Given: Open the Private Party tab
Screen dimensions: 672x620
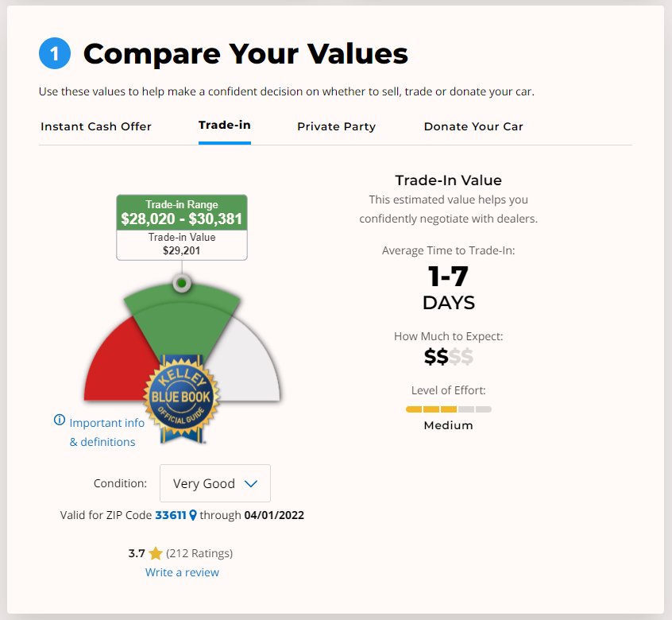Looking at the screenshot, I should (337, 126).
